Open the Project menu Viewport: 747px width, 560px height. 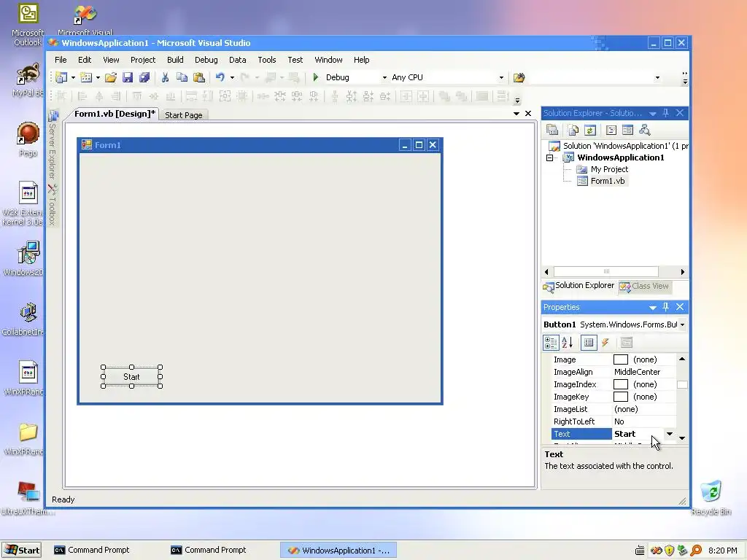click(143, 60)
